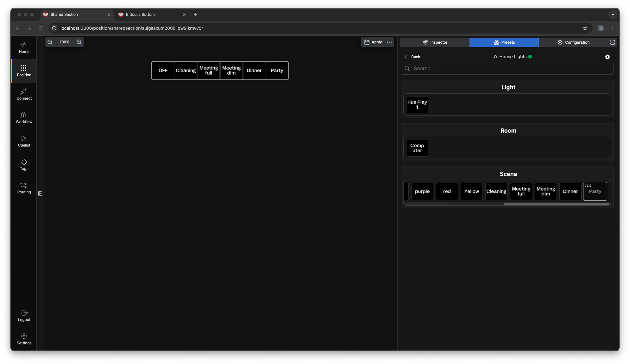The height and width of the screenshot is (364, 630).
Task: Close the Shared Section browser tab
Action: 109,15
